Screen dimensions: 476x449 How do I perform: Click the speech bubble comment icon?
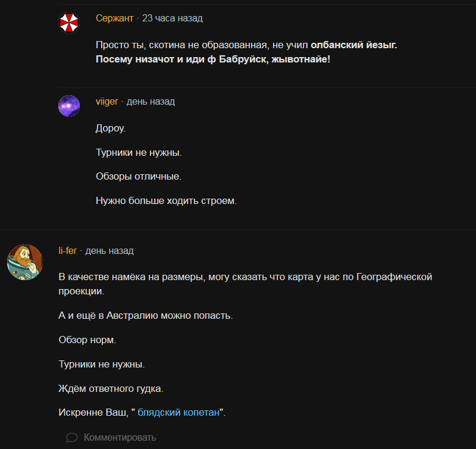[72, 438]
